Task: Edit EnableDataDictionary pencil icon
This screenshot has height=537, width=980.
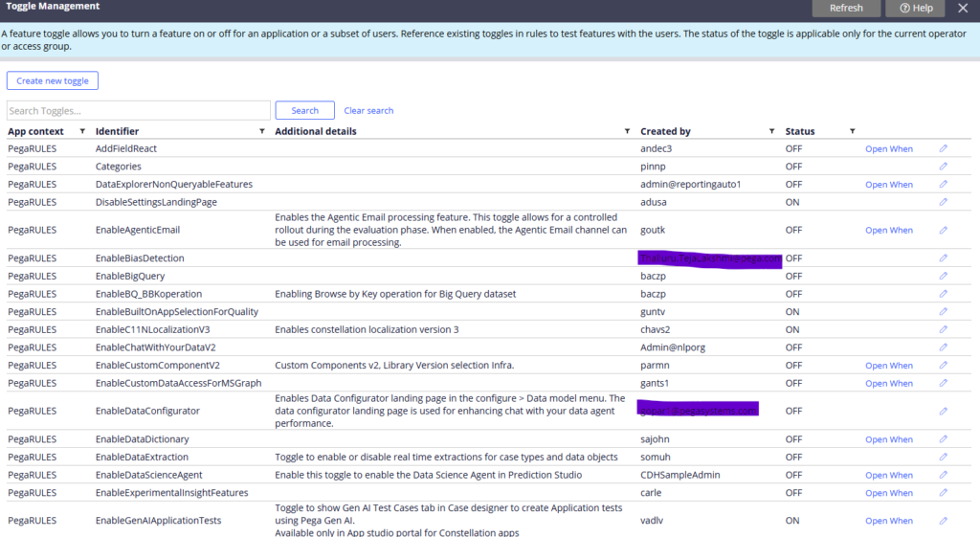Action: point(943,438)
